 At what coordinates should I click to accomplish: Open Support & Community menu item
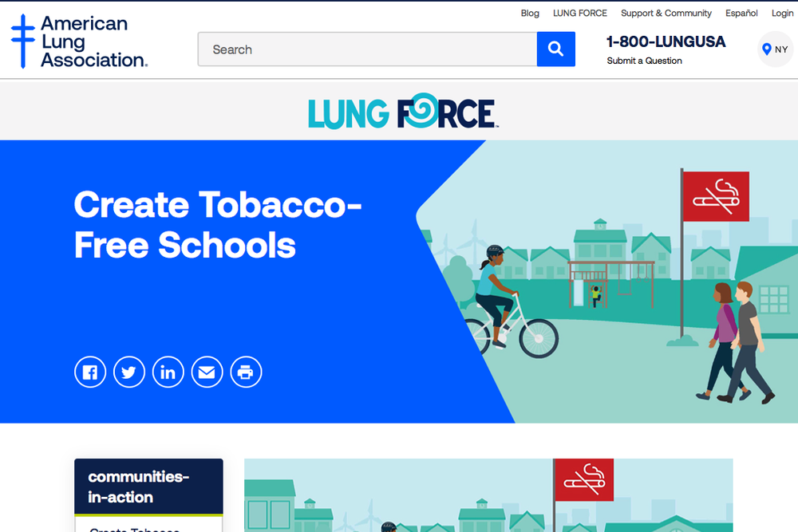(x=666, y=14)
